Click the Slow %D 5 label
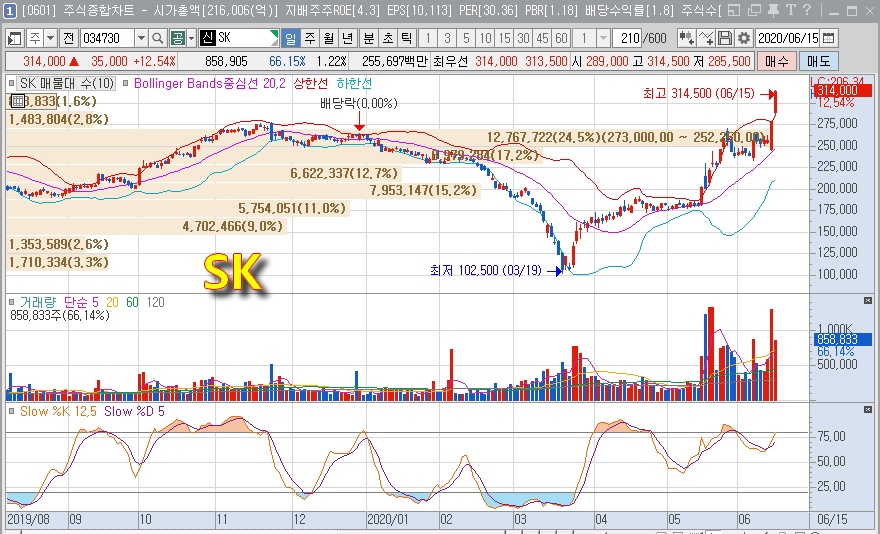 click(x=134, y=412)
